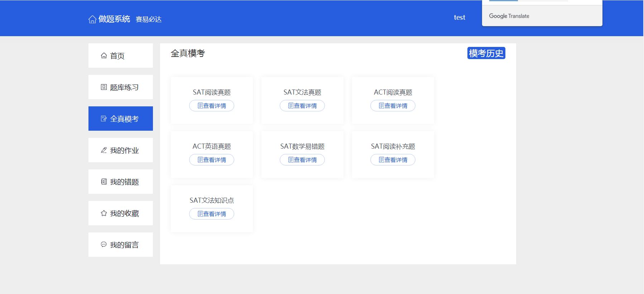Click the star icon for 我的收藏
Image resolution: width=644 pixels, height=294 pixels.
click(x=104, y=213)
